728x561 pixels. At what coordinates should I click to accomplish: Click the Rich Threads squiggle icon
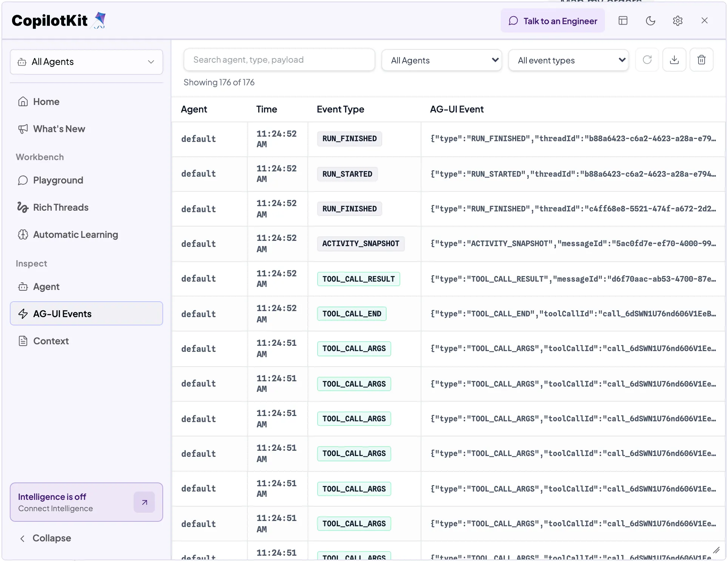(23, 207)
